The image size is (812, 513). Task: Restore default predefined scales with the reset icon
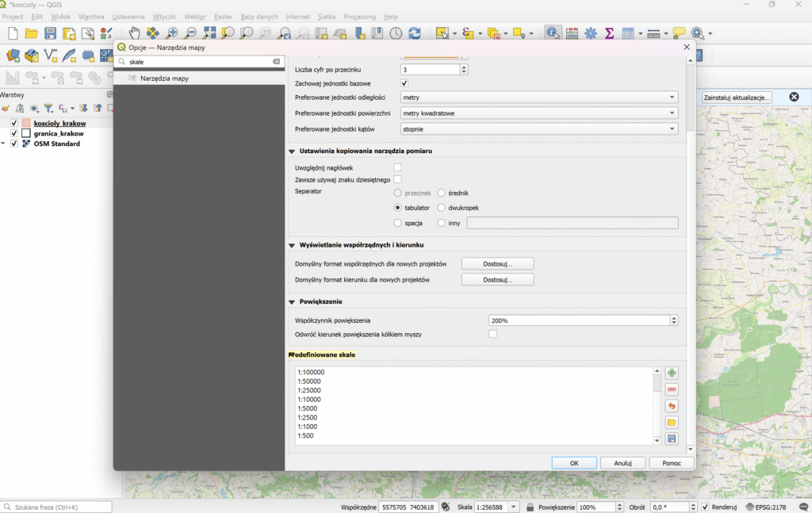point(672,406)
